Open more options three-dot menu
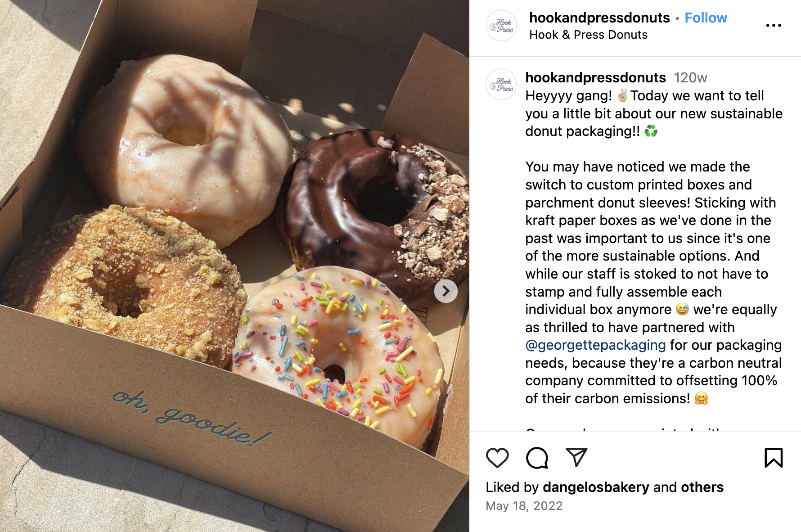The image size is (801, 532). coord(774,26)
